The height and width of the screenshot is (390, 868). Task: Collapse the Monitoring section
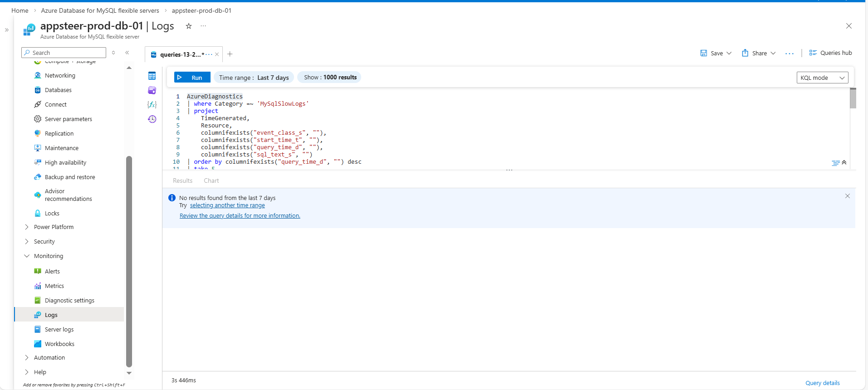pos(27,256)
